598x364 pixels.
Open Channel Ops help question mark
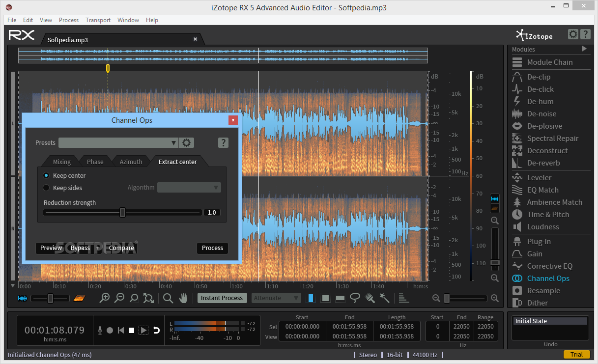pos(223,143)
